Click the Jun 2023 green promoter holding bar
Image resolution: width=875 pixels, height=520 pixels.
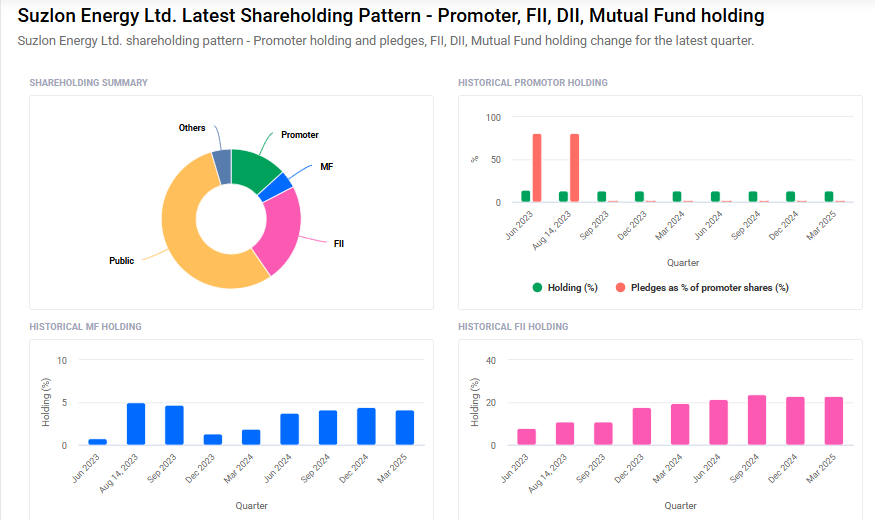coord(526,196)
